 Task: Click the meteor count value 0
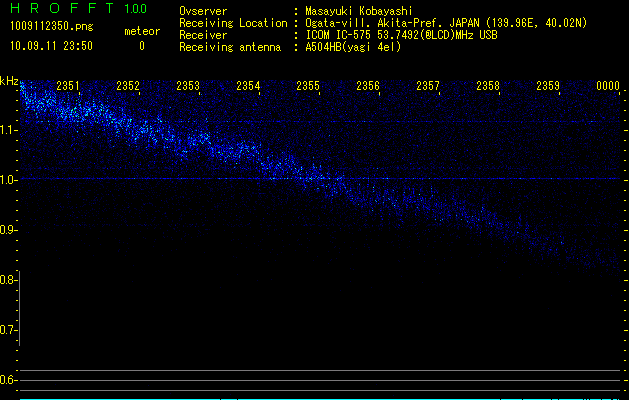[142, 46]
